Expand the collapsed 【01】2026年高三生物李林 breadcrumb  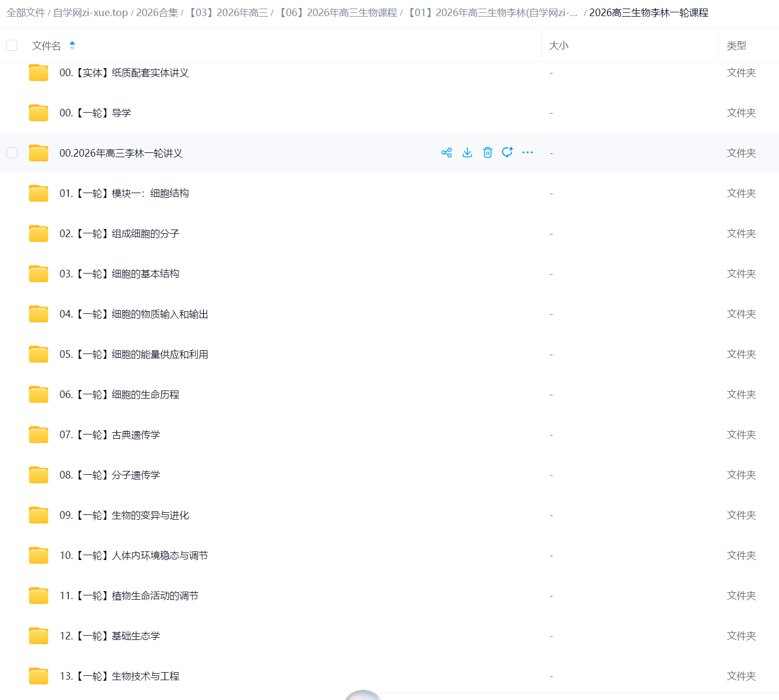coord(492,13)
